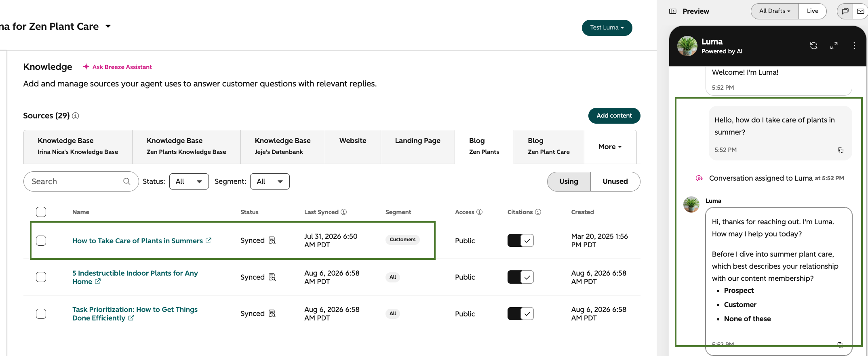Screen dimensions: 868x356
Task: Switch to the Blog Zen Plants tab
Action: (x=484, y=146)
